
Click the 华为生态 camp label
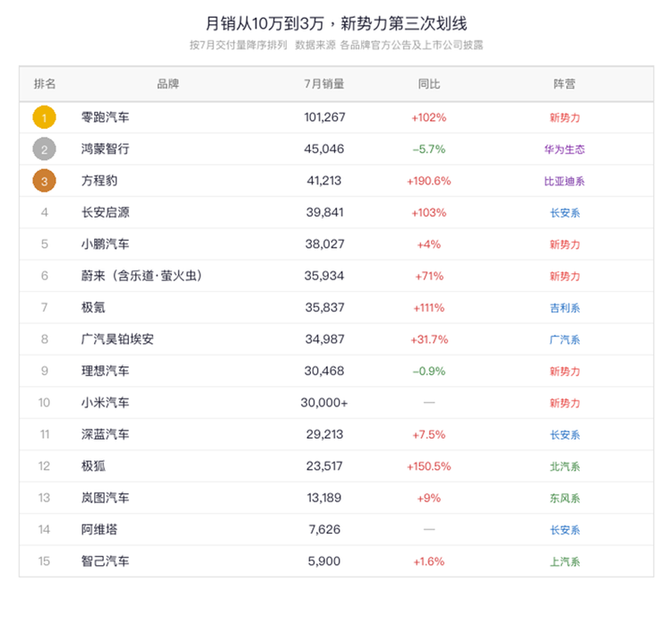pyautogui.click(x=564, y=150)
